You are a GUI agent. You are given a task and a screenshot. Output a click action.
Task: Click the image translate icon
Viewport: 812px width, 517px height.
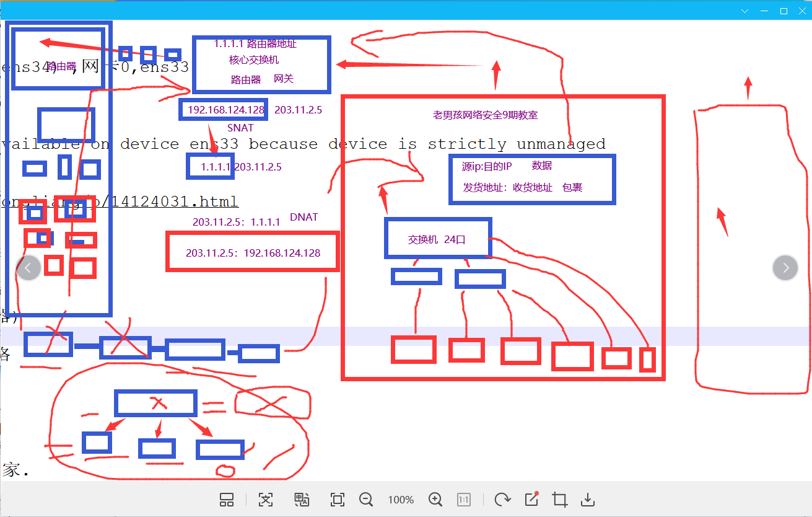point(302,500)
